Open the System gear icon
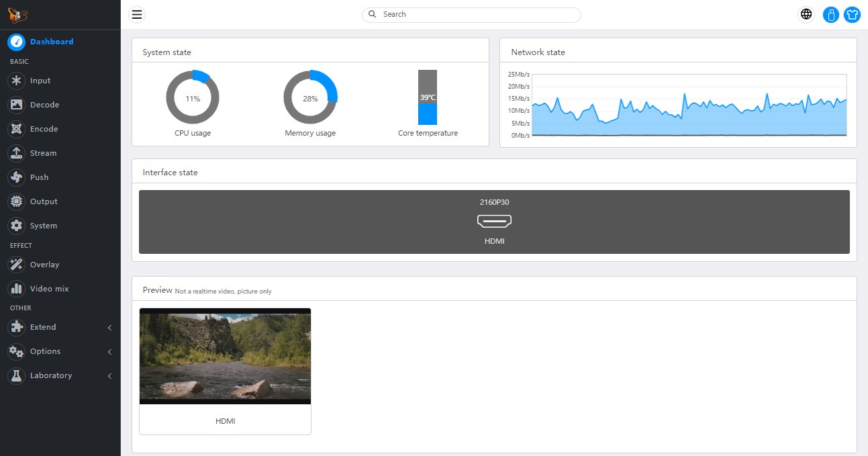The height and width of the screenshot is (456, 868). point(17,226)
